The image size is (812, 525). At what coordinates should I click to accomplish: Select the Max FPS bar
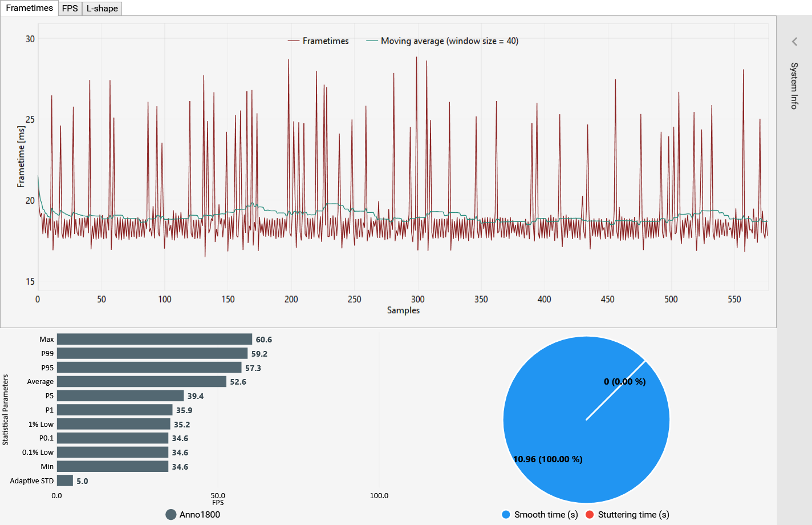(155, 340)
